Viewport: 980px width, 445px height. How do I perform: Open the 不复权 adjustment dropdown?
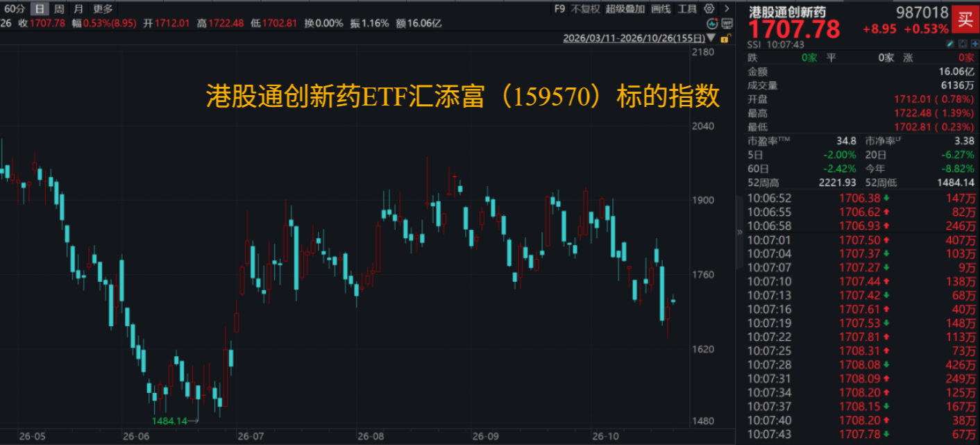(x=585, y=9)
